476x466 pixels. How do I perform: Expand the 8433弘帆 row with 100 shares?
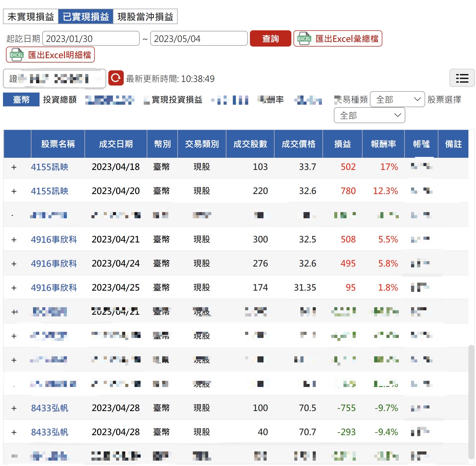pyautogui.click(x=14, y=408)
